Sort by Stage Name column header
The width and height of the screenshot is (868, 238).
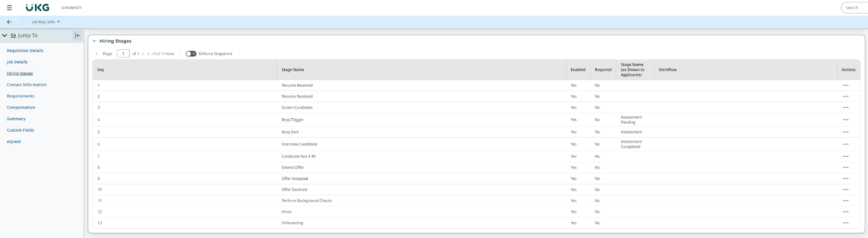[293, 70]
